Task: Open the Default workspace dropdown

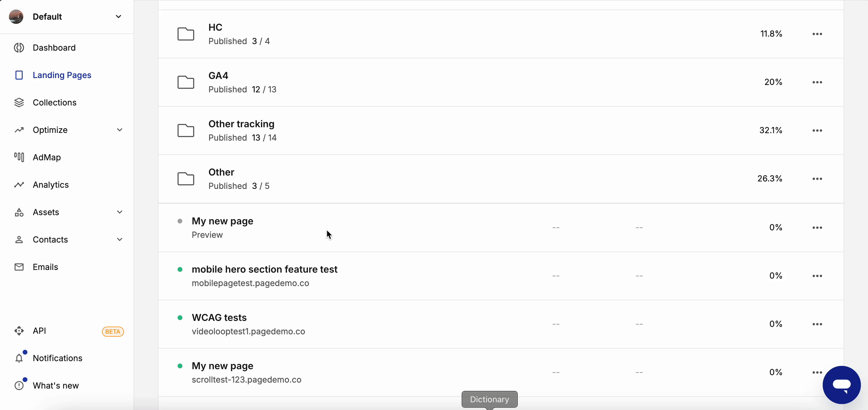Action: coord(118,16)
